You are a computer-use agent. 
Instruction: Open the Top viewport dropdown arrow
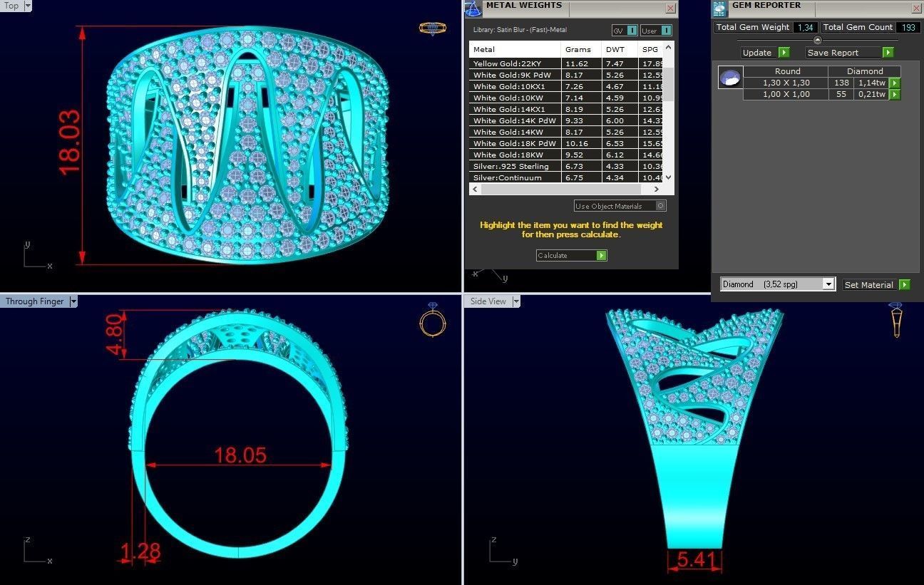pos(28,6)
